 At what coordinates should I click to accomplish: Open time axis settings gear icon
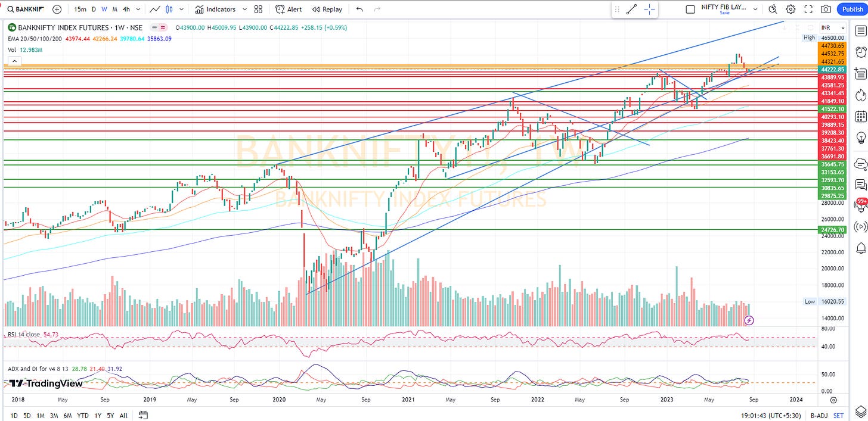tap(833, 400)
